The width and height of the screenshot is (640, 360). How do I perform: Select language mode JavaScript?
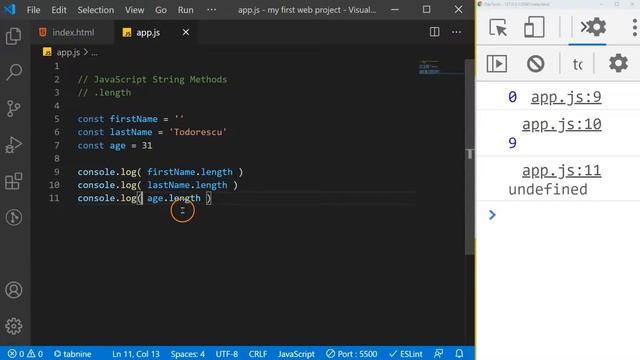[296, 353]
